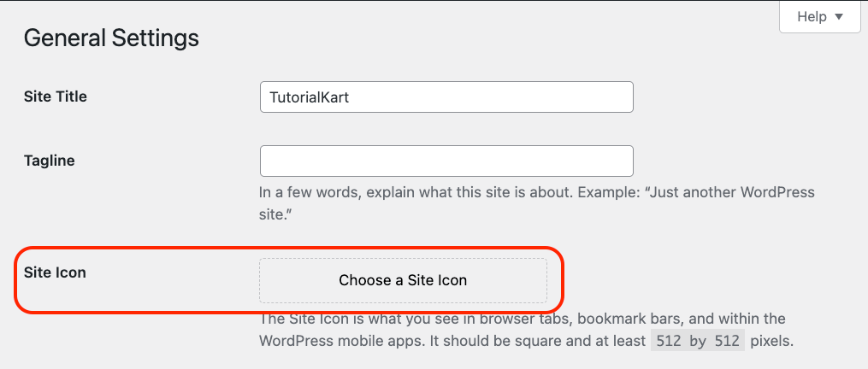The height and width of the screenshot is (369, 868).
Task: Click the Choose a Site Icon button
Action: (x=403, y=280)
